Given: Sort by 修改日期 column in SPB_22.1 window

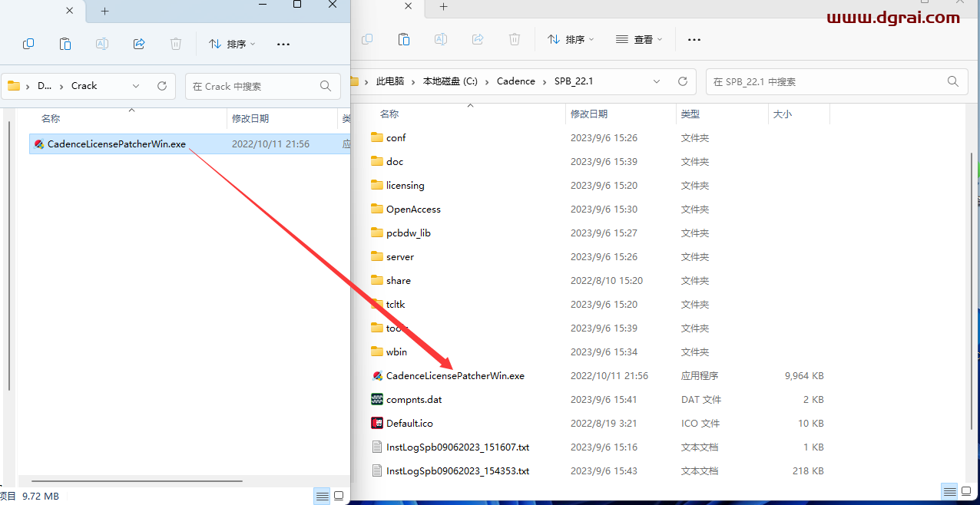Looking at the screenshot, I should [x=589, y=114].
